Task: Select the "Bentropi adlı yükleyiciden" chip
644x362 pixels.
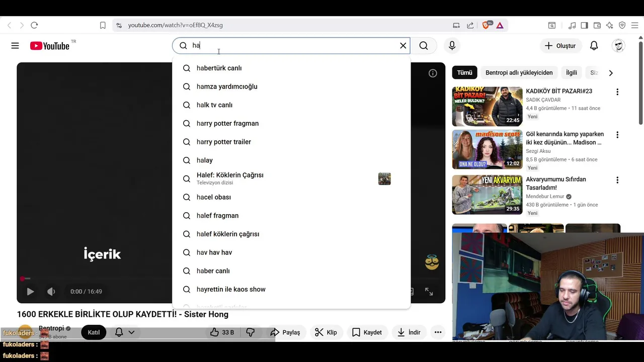Action: click(x=519, y=73)
